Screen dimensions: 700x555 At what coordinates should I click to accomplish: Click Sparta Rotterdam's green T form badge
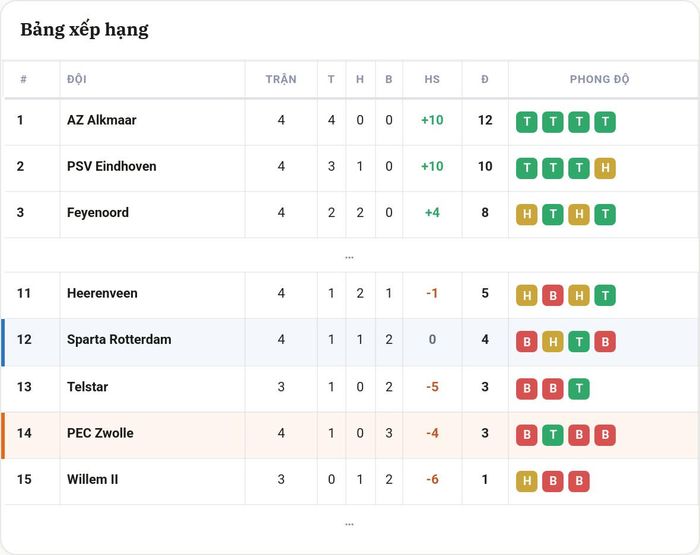579,342
